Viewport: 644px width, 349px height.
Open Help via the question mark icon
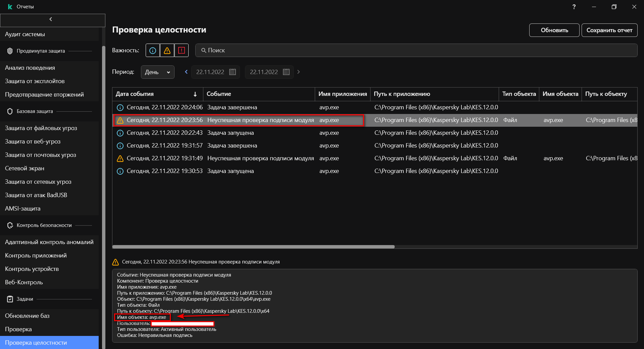pyautogui.click(x=574, y=7)
